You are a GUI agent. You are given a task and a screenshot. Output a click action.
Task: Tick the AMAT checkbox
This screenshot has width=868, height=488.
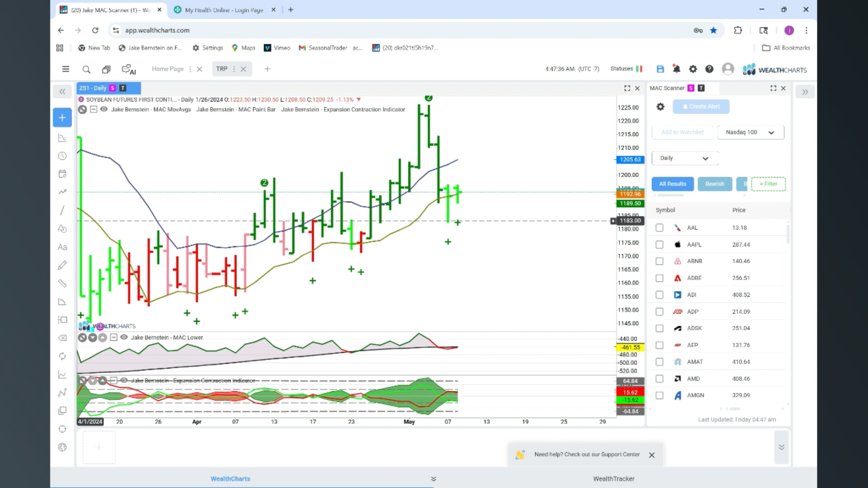coord(660,362)
